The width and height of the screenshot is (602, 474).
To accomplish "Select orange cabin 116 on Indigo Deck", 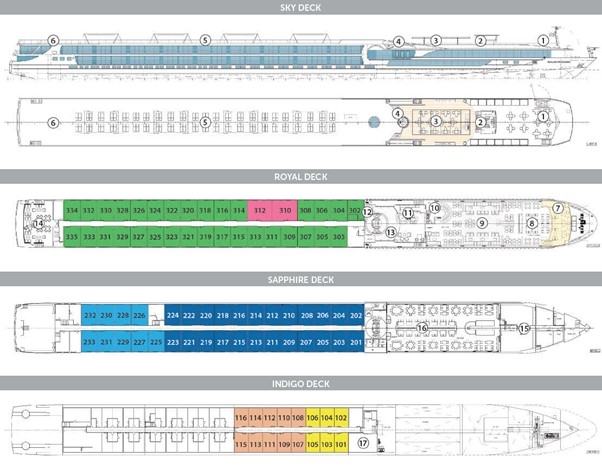I will click(241, 417).
